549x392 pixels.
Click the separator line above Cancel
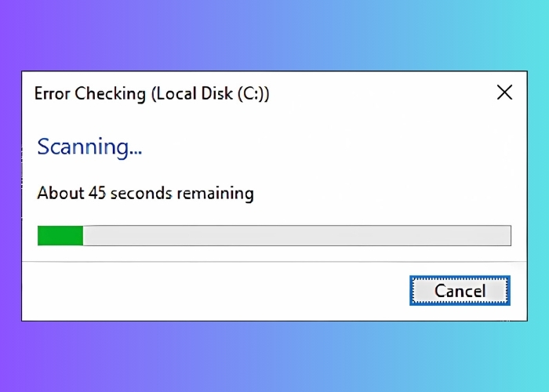pyautogui.click(x=235, y=262)
